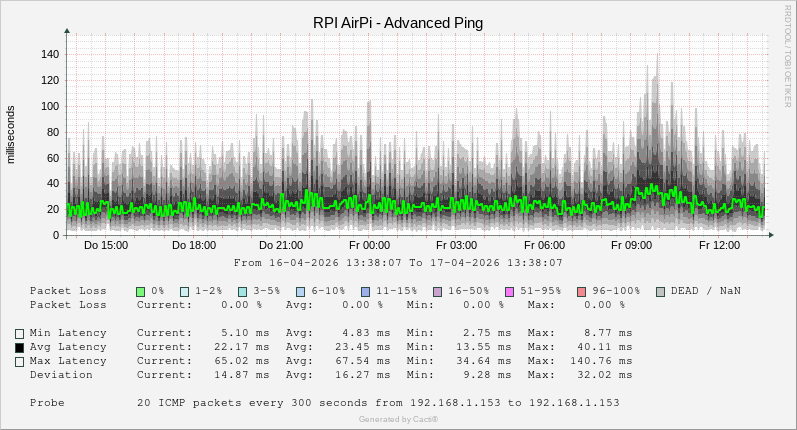
Task: Select the magenta 51-95% loss swatch
Action: click(509, 291)
